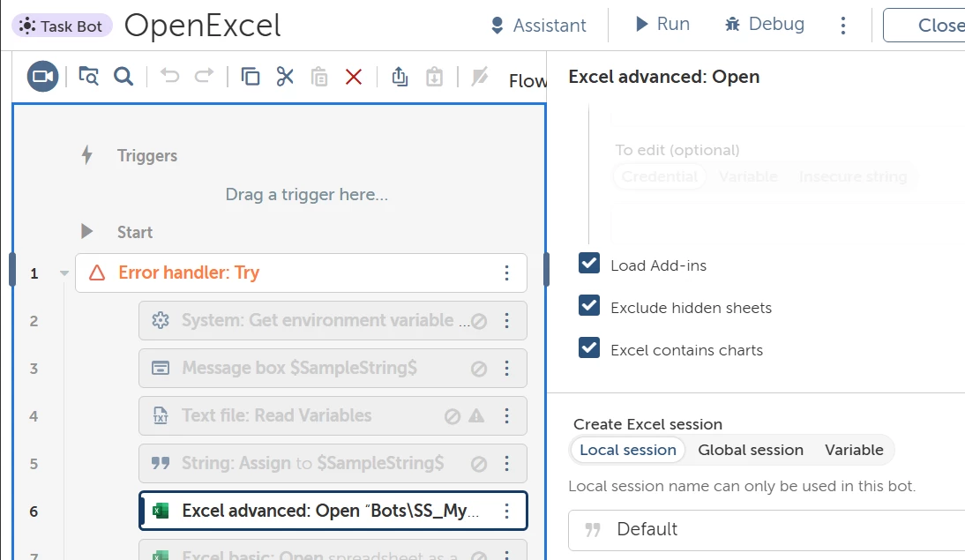Click the export upload icon
The width and height of the screenshot is (965, 560).
(x=400, y=77)
